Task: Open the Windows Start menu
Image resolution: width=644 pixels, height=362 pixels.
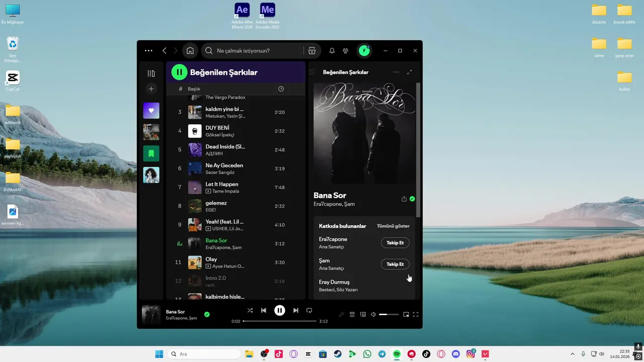Action: point(159,354)
